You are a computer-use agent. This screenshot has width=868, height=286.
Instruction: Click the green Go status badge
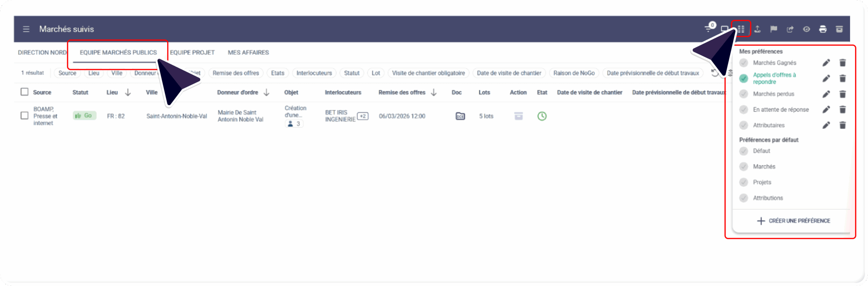(x=84, y=116)
